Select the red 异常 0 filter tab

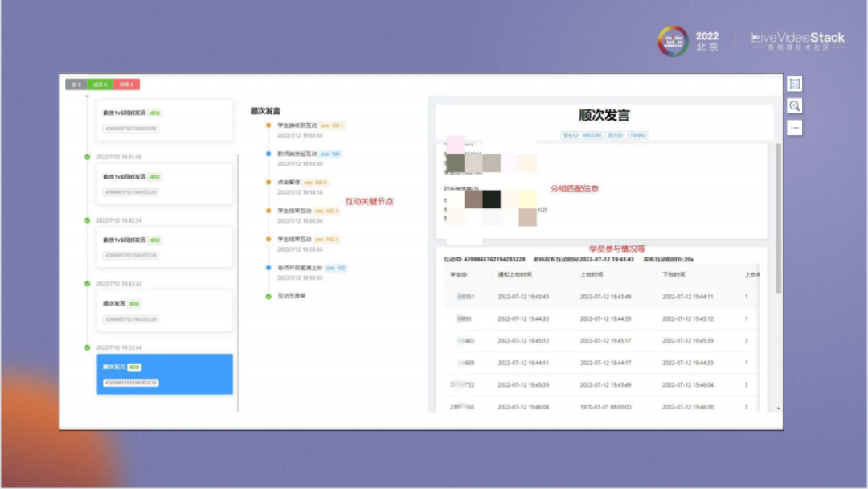[126, 84]
